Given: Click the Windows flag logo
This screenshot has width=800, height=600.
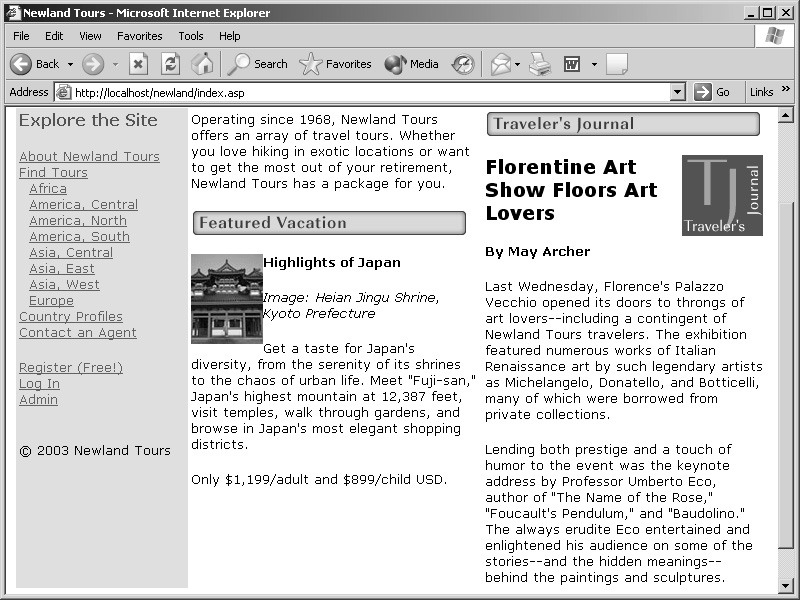Looking at the screenshot, I should [x=774, y=36].
